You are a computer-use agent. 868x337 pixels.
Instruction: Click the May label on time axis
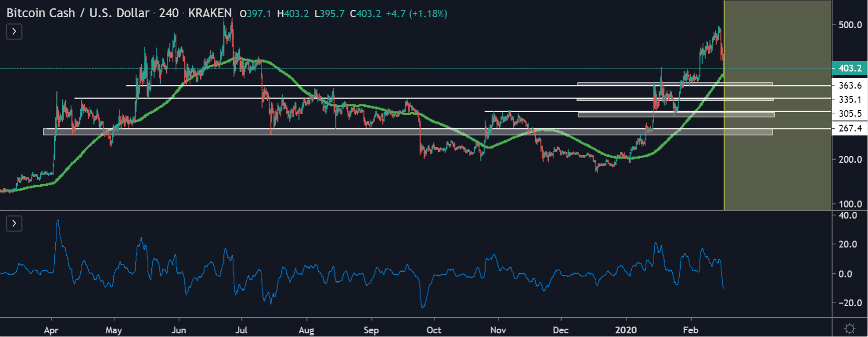(114, 330)
